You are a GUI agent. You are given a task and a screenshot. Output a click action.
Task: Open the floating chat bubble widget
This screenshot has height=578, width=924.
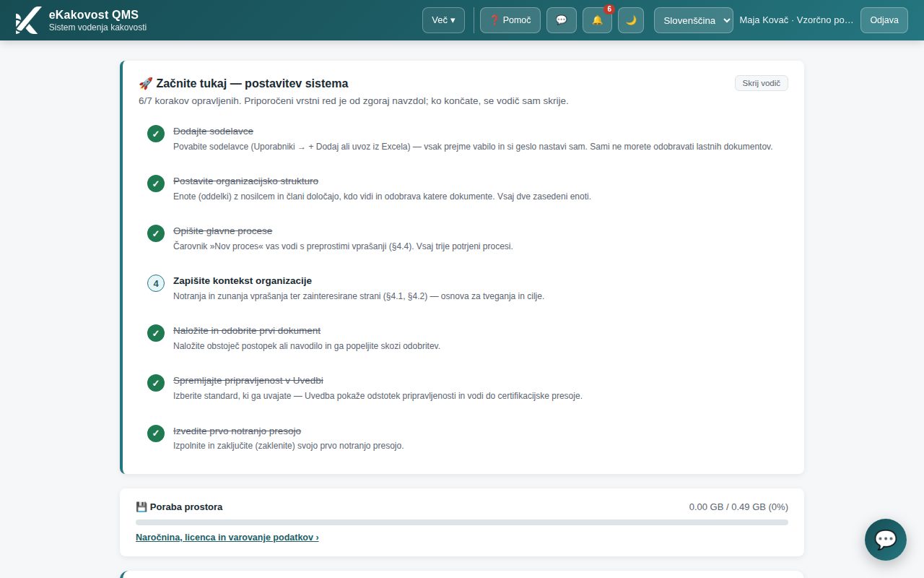886,540
